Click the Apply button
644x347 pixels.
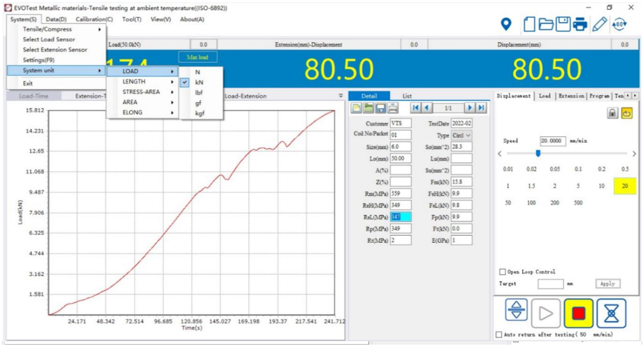click(607, 284)
